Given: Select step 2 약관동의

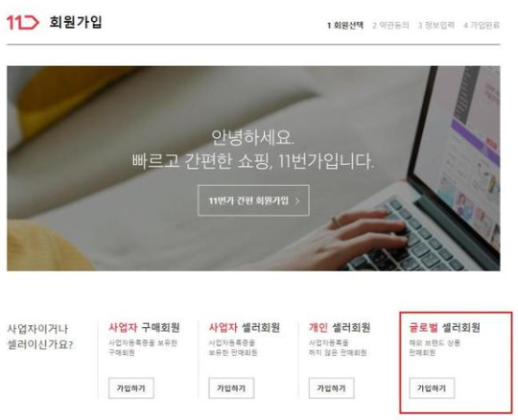Looking at the screenshot, I should point(390,25).
